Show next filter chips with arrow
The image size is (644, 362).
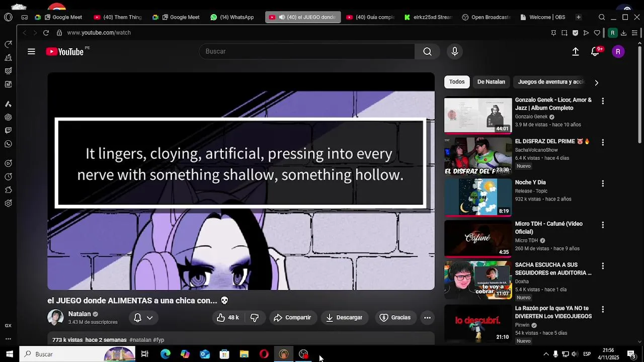click(x=596, y=82)
